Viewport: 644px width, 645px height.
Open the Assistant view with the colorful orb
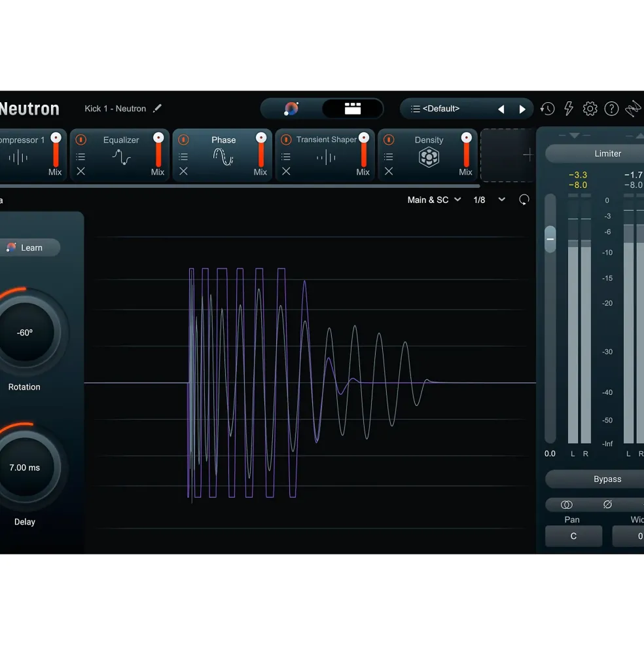pyautogui.click(x=291, y=109)
